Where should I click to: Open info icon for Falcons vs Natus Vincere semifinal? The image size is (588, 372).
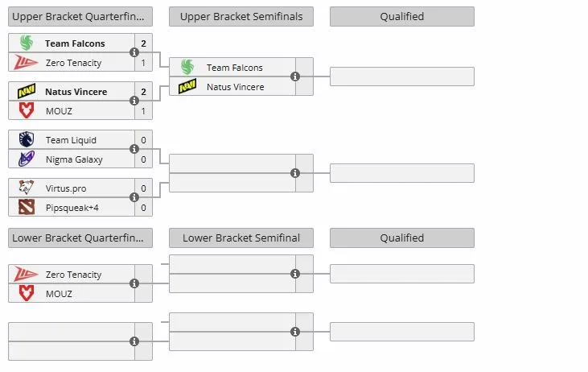click(295, 76)
